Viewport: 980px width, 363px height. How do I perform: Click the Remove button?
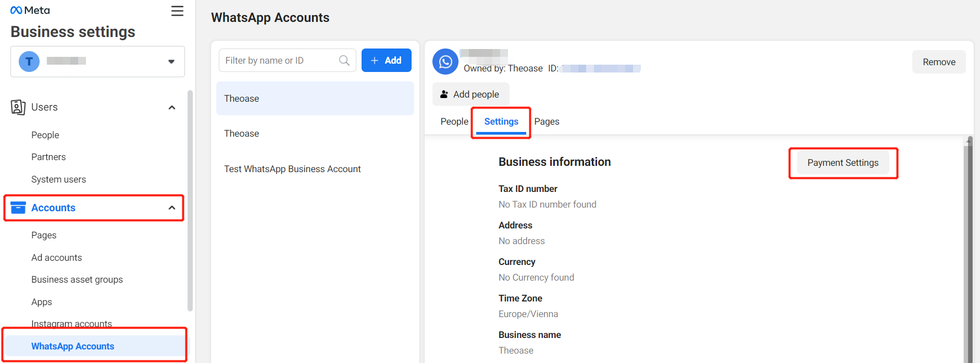(x=938, y=62)
